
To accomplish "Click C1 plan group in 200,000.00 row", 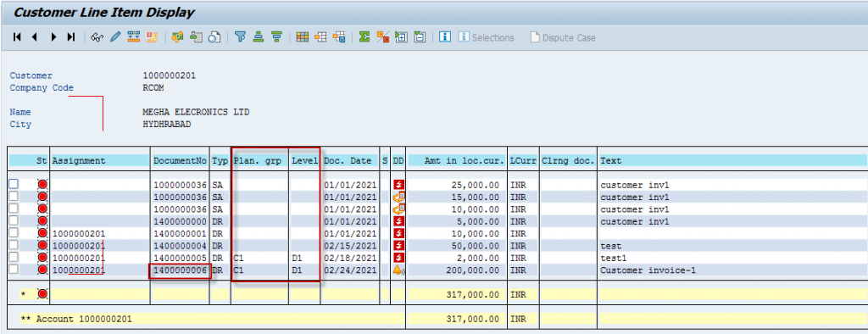I will coord(238,270).
